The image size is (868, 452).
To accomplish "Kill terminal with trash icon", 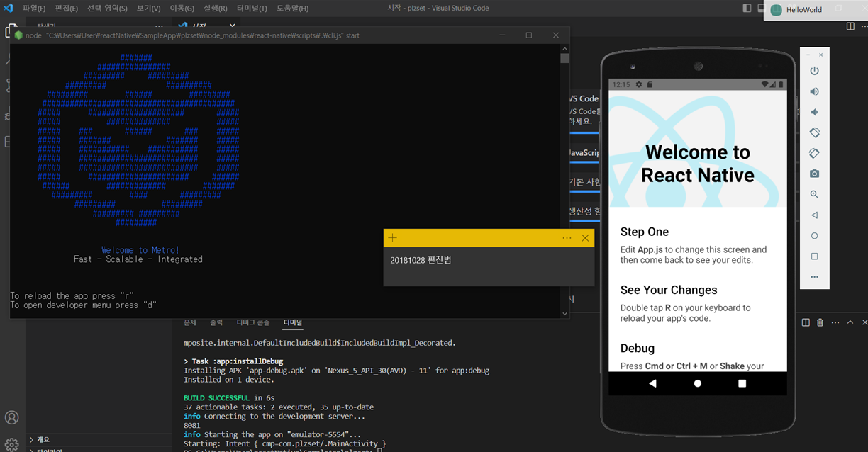I will 820,322.
